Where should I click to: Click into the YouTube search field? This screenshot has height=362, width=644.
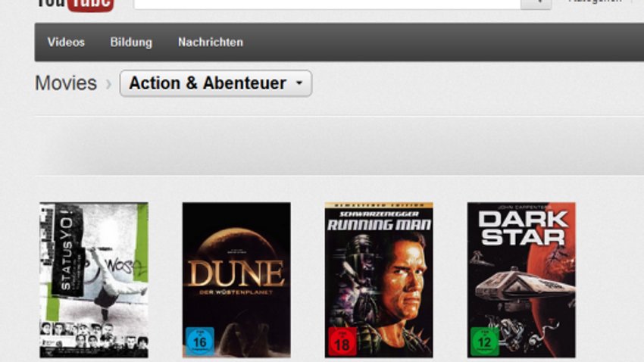point(327,4)
